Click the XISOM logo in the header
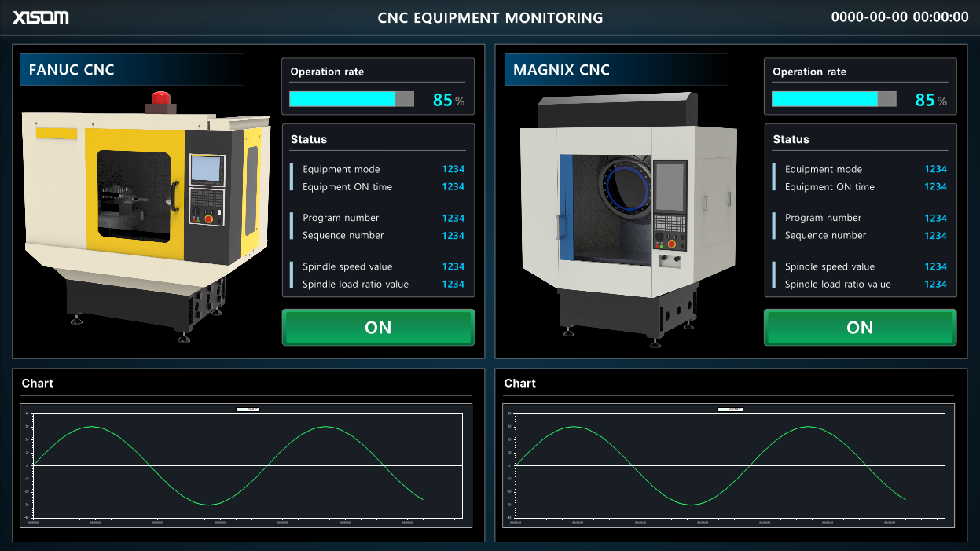Screen dimensions: 980x551 tap(40, 17)
